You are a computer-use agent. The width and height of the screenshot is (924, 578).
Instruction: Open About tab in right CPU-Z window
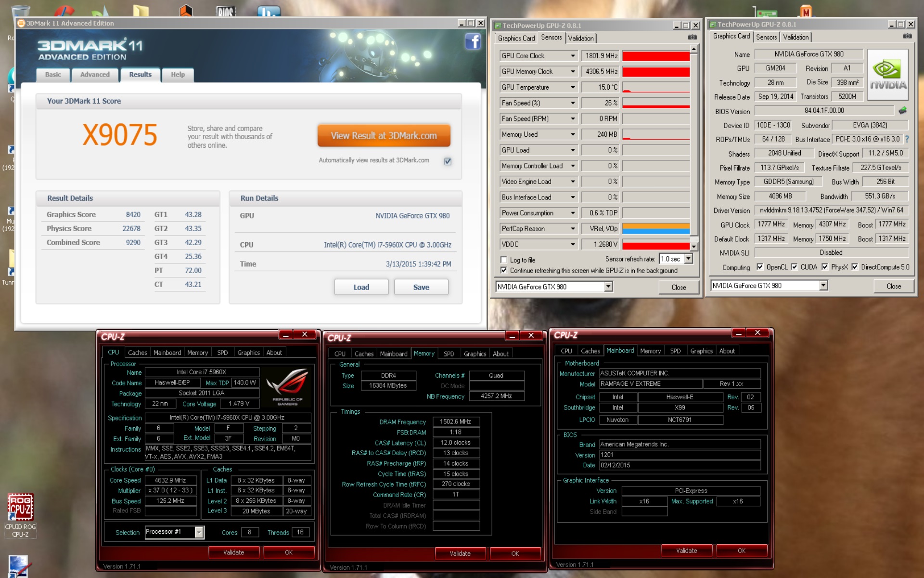727,351
